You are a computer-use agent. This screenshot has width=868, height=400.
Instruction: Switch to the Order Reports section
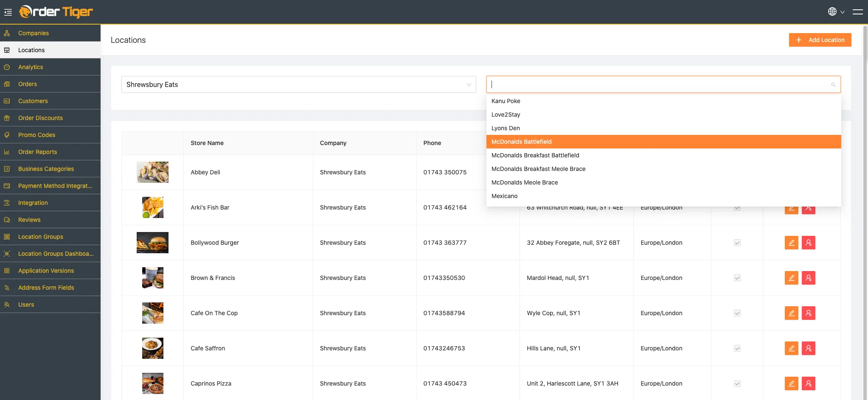[x=37, y=152]
